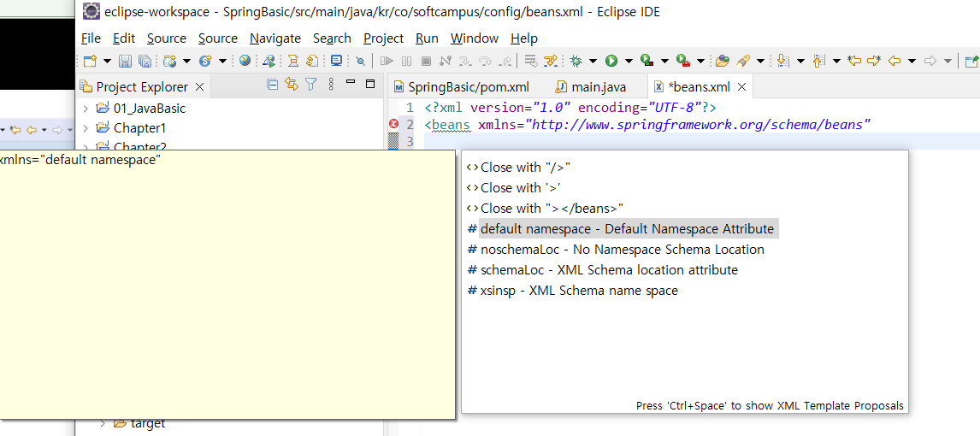980x436 pixels.
Task: Open Project Explorer view menu dots
Action: (331, 84)
